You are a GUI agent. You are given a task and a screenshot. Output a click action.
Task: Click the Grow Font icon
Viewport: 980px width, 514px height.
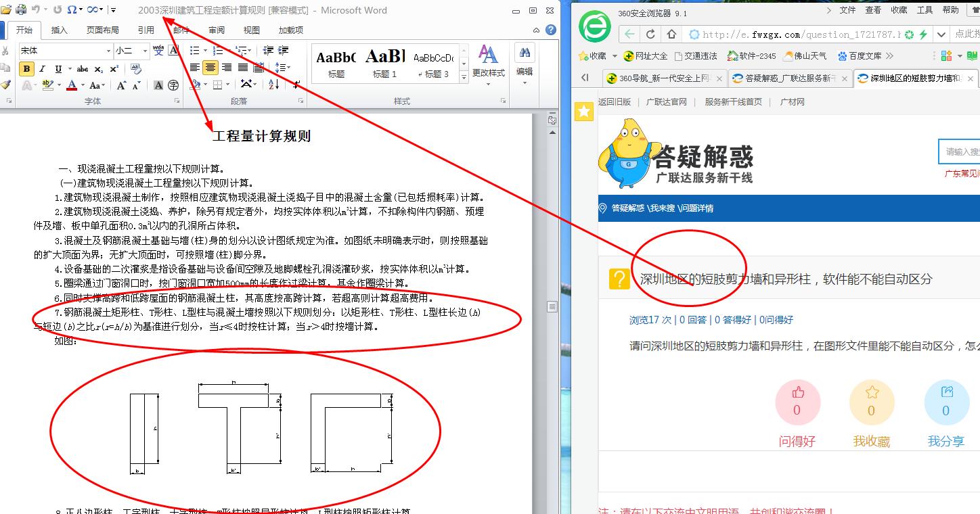tap(121, 85)
